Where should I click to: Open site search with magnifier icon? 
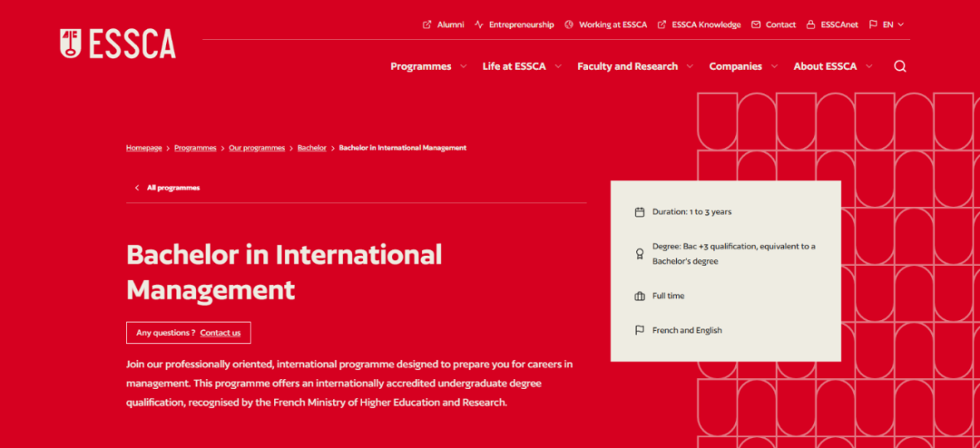(x=900, y=66)
